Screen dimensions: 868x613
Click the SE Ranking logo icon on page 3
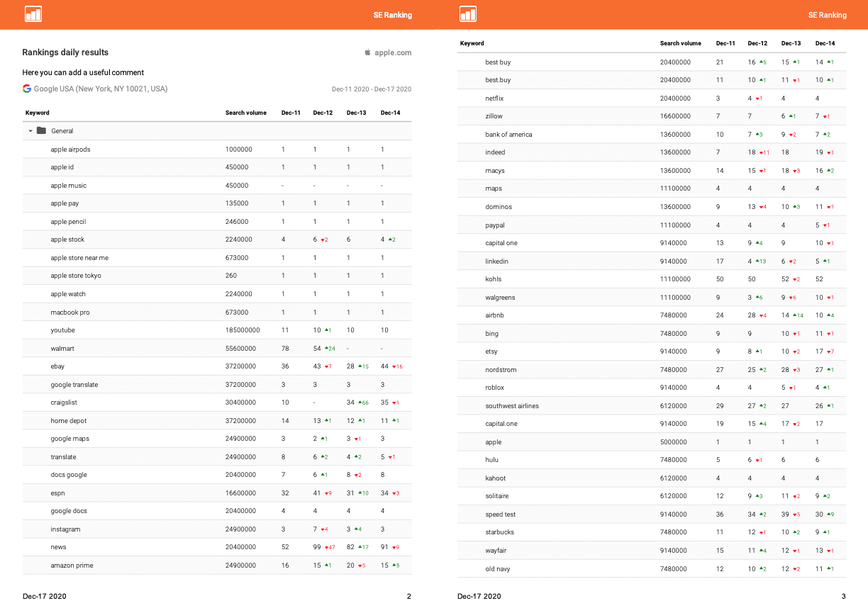tap(468, 14)
